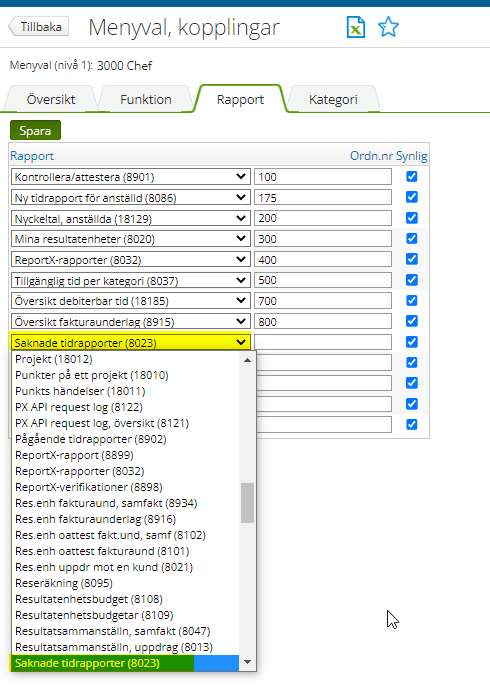
Task: Export the list with the Excel icon
Action: click(x=356, y=27)
